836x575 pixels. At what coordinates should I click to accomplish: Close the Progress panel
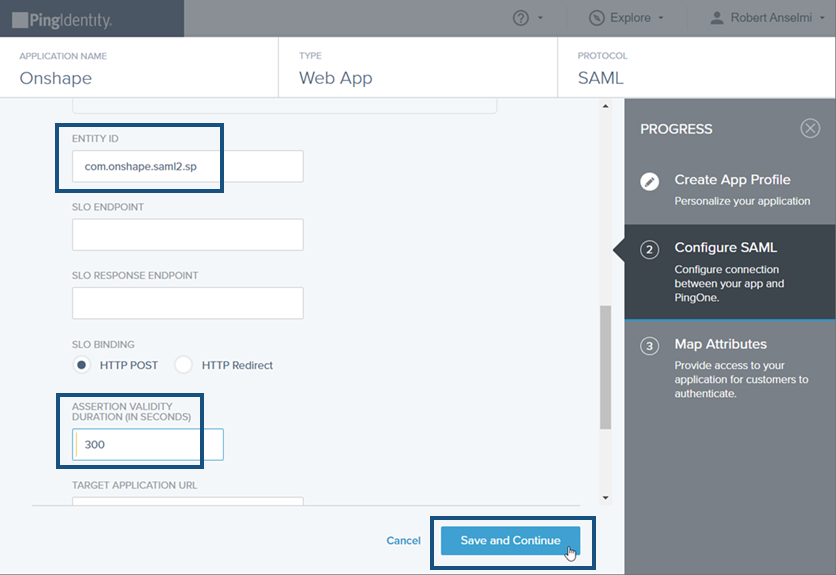point(810,128)
